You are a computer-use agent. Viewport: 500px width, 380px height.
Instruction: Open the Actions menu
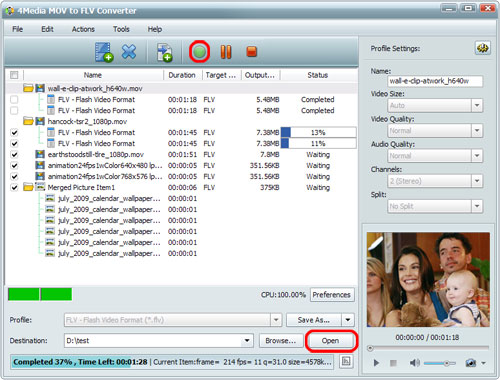pyautogui.click(x=83, y=29)
